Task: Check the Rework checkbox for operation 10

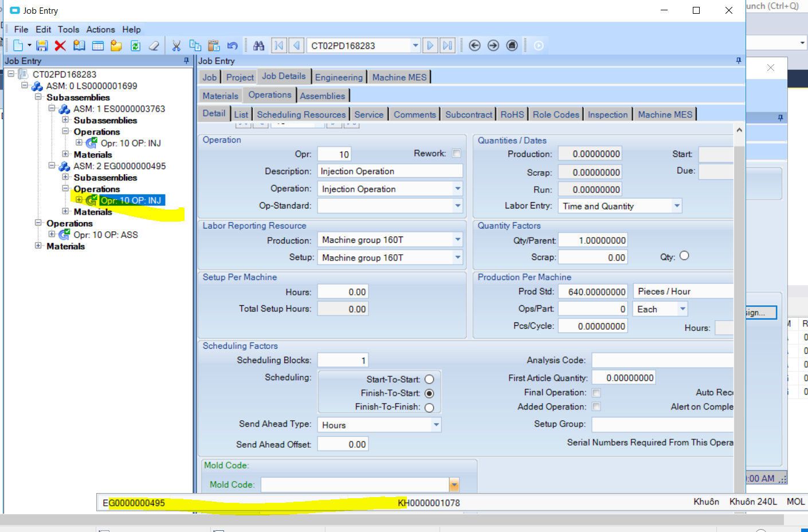Action: (456, 153)
